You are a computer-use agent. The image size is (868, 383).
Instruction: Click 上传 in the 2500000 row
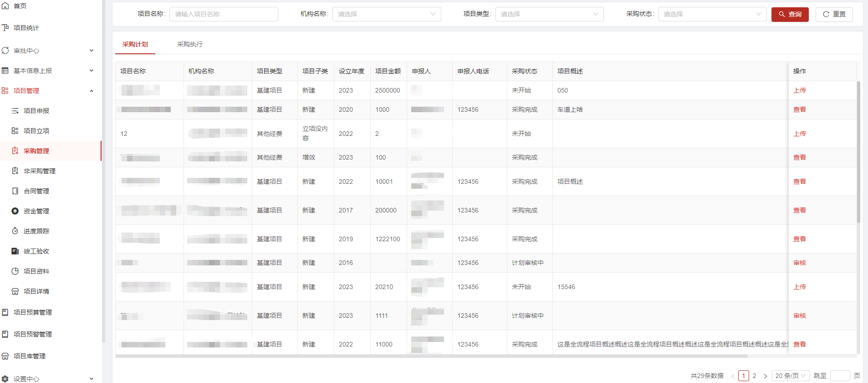pyautogui.click(x=800, y=90)
